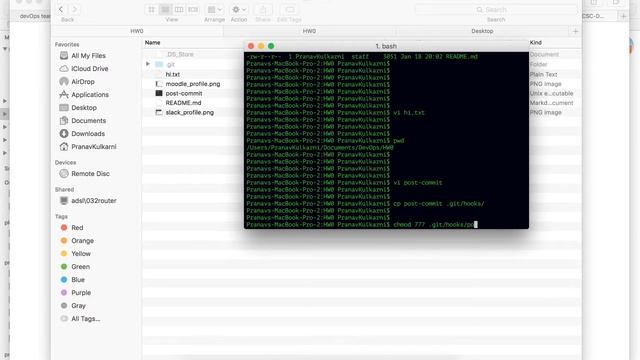Switch Finder to column view

pos(179,9)
